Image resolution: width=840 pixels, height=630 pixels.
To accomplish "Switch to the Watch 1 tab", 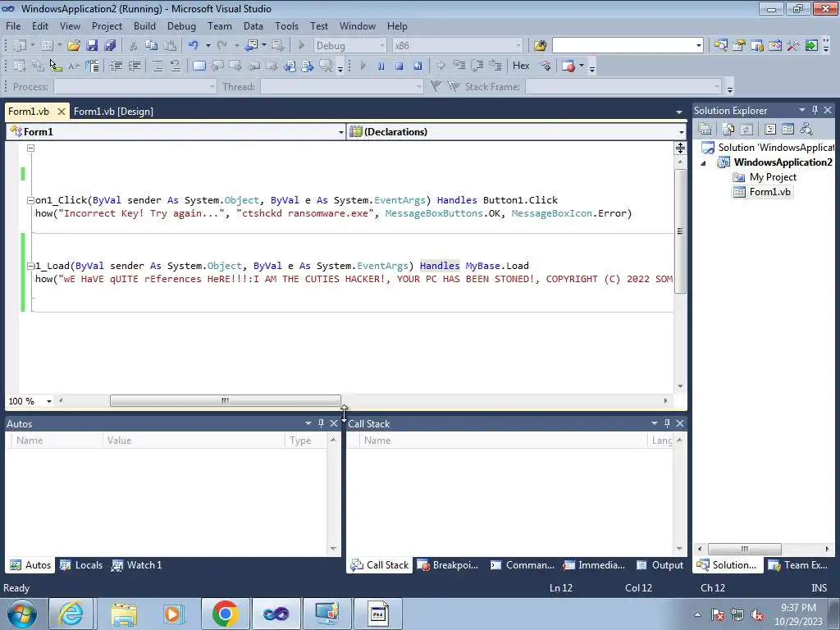I will (137, 565).
